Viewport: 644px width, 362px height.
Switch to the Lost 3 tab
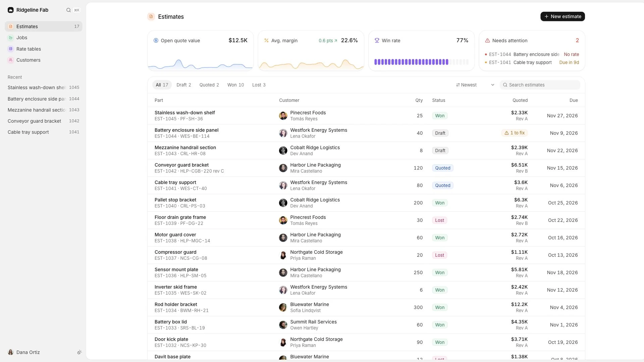[259, 85]
